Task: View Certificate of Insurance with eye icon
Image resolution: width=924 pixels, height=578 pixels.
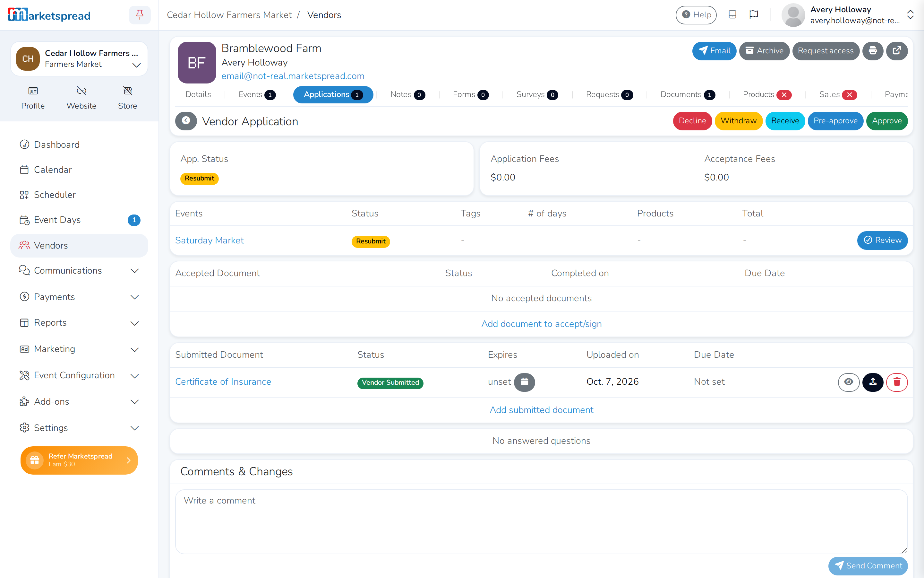Action: pyautogui.click(x=848, y=382)
